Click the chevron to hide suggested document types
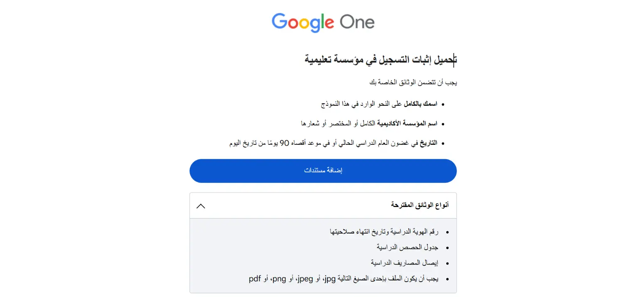 [x=201, y=206]
